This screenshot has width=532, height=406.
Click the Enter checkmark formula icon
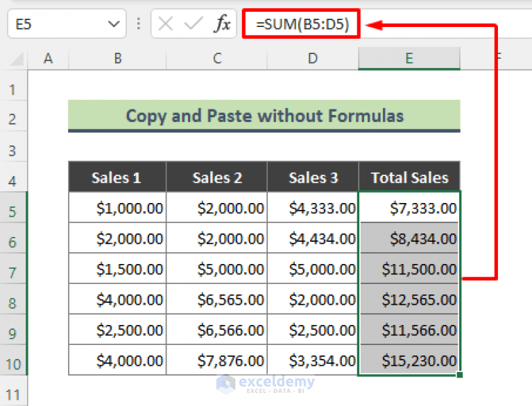(x=194, y=24)
